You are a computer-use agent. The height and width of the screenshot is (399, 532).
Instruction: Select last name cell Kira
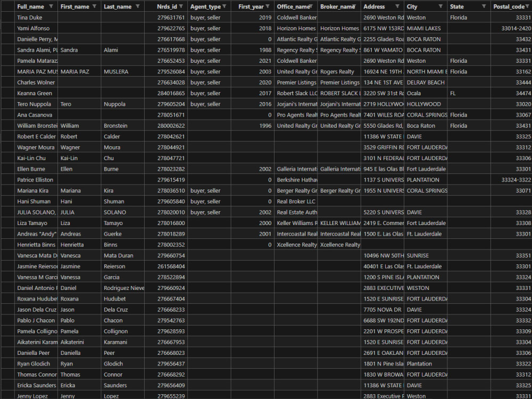[x=122, y=190]
